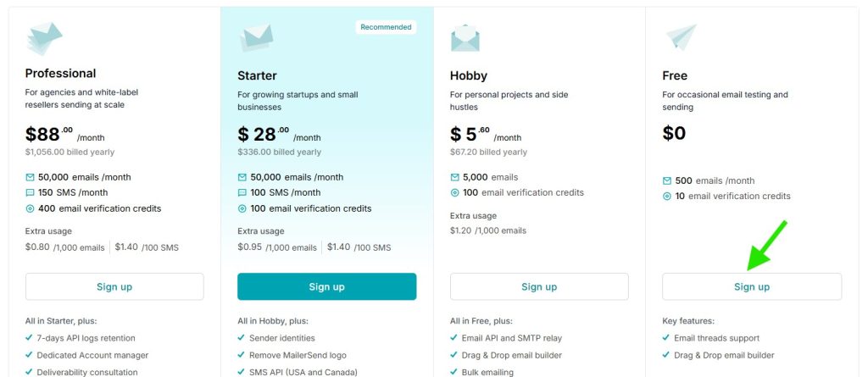Click the Hobby plan open envelope icon
Viewport: 868px width, 377px height.
[465, 39]
